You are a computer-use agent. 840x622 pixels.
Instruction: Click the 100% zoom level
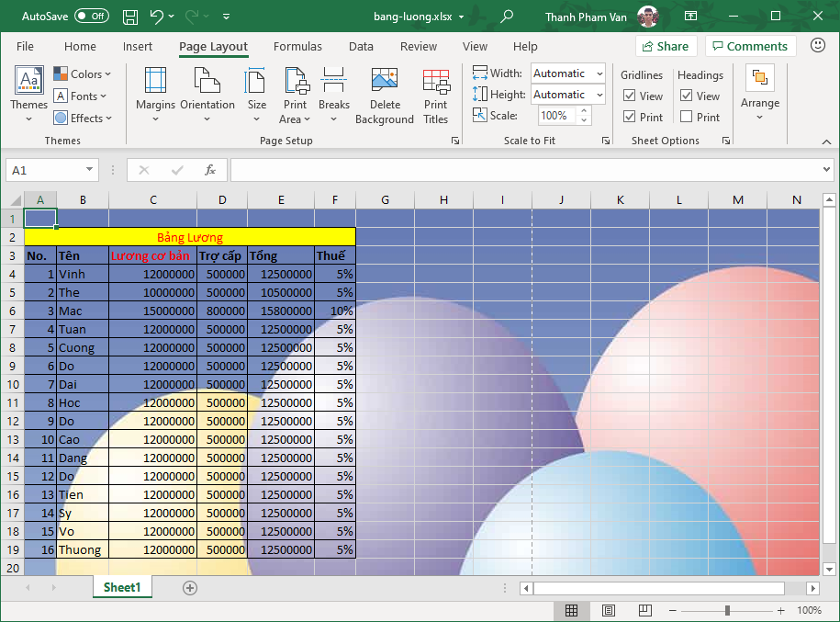pos(809,610)
